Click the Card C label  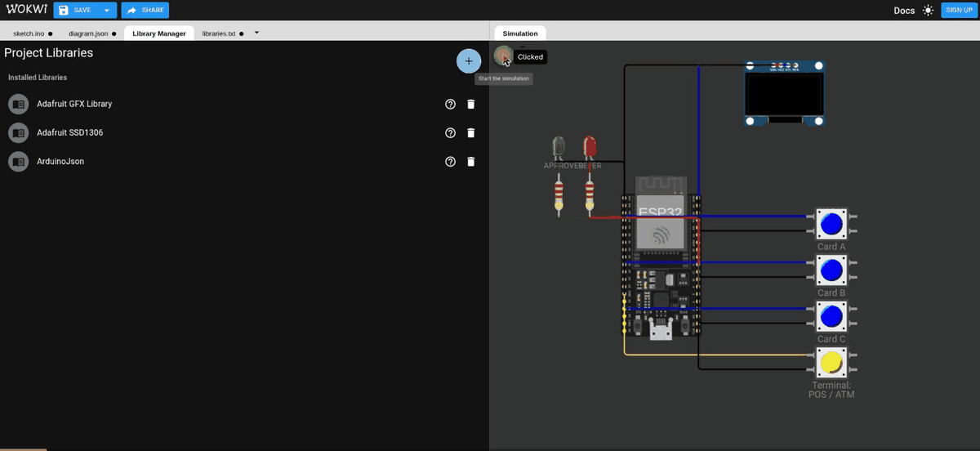coord(831,339)
